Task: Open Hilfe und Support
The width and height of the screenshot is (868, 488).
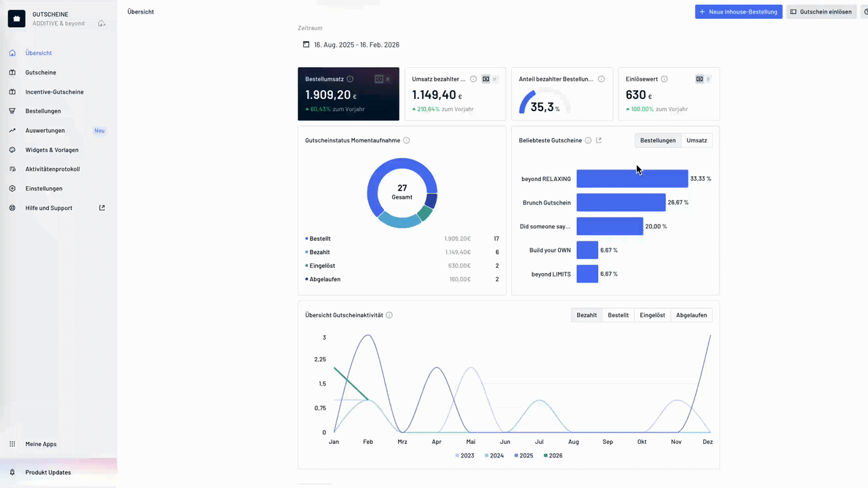Action: click(x=48, y=208)
